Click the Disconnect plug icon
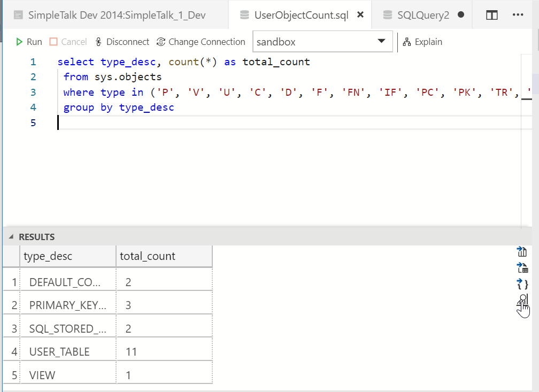Image resolution: width=539 pixels, height=392 pixels. pos(98,42)
